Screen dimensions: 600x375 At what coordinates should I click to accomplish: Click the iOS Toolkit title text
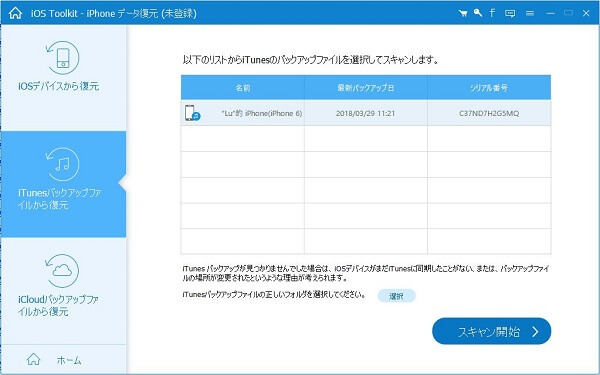pos(114,14)
